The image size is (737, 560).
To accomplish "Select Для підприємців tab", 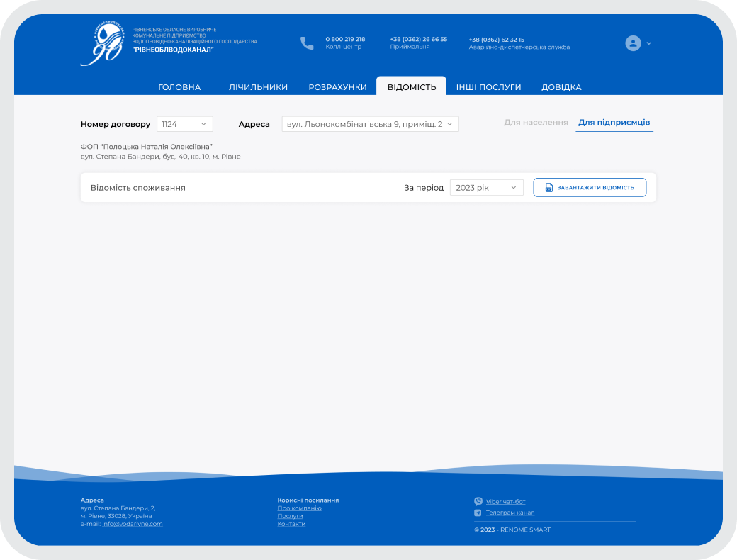I will click(x=614, y=122).
